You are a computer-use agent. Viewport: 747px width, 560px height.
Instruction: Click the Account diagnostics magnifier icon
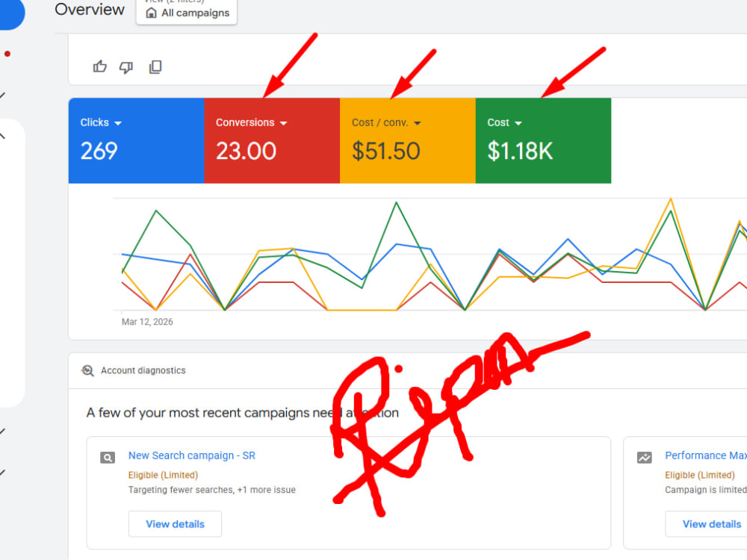pos(87,370)
